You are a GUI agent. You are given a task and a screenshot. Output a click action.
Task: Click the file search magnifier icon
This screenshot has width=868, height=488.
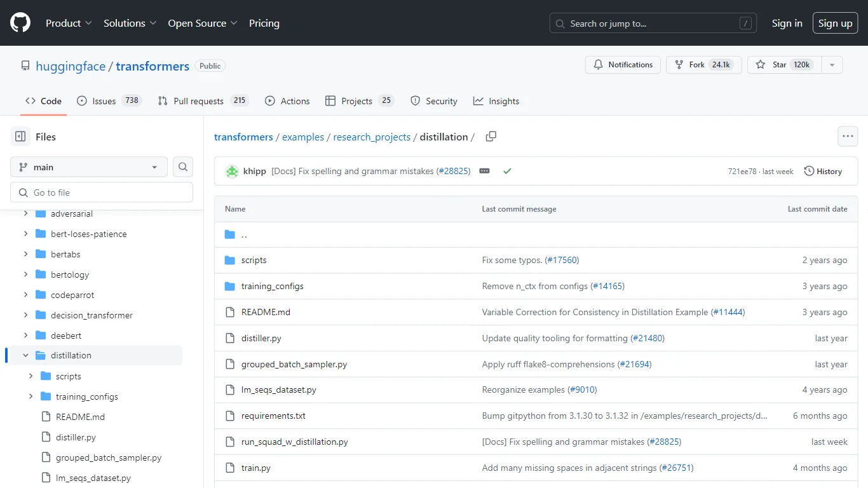click(183, 167)
